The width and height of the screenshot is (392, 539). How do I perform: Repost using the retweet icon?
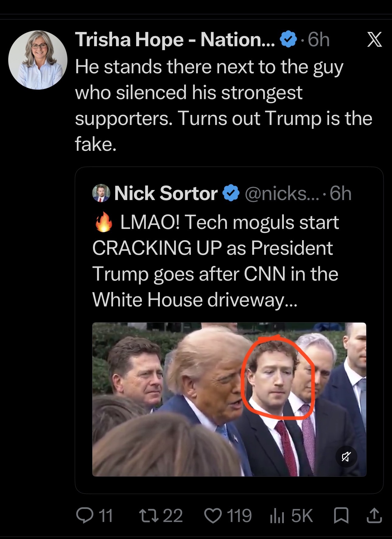click(149, 516)
